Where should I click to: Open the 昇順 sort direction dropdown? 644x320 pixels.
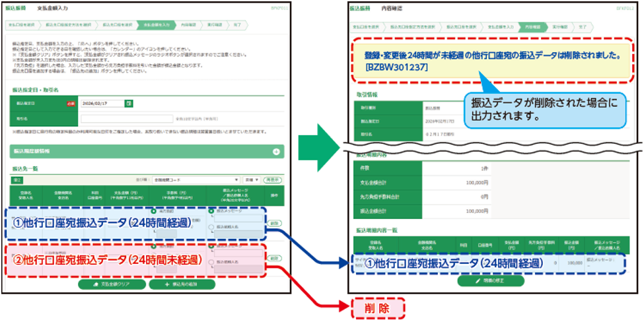point(252,179)
